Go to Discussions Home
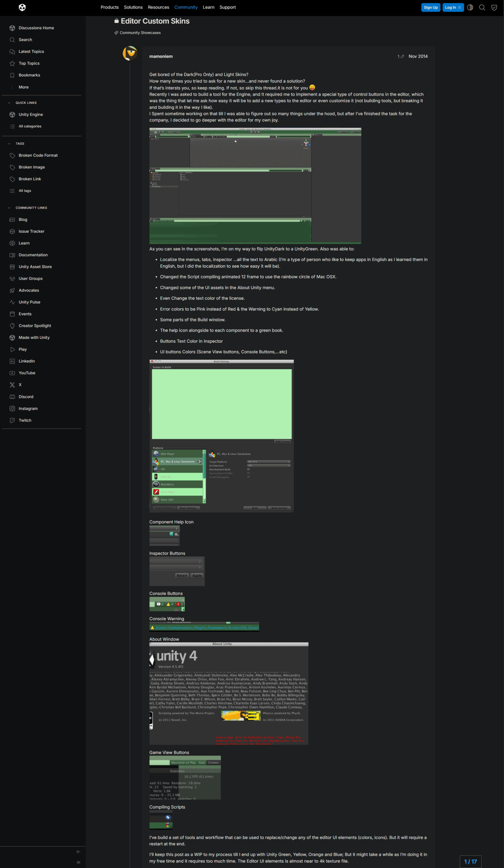 (36, 28)
